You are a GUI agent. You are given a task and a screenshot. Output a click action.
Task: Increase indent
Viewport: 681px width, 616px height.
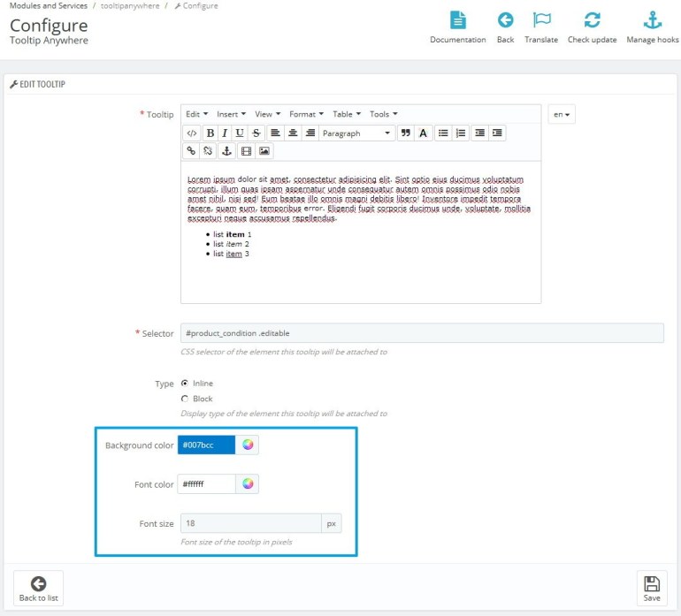point(497,133)
